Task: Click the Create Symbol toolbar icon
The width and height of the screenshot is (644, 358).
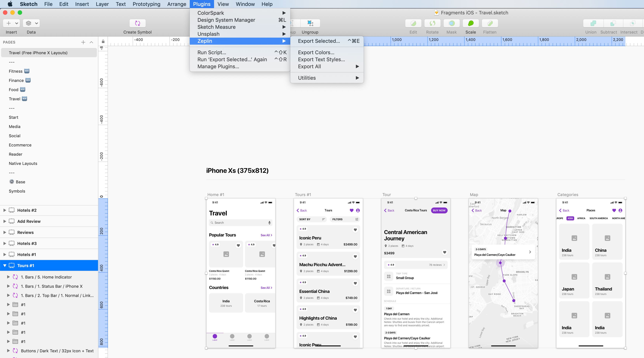Action: (x=137, y=23)
